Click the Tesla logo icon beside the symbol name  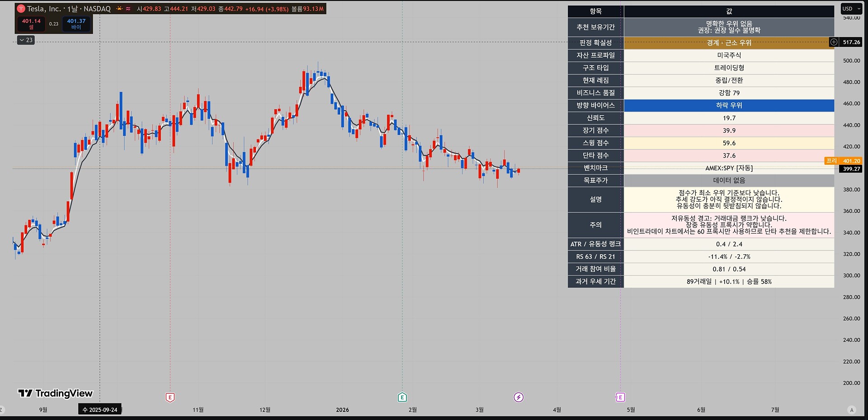pos(21,9)
